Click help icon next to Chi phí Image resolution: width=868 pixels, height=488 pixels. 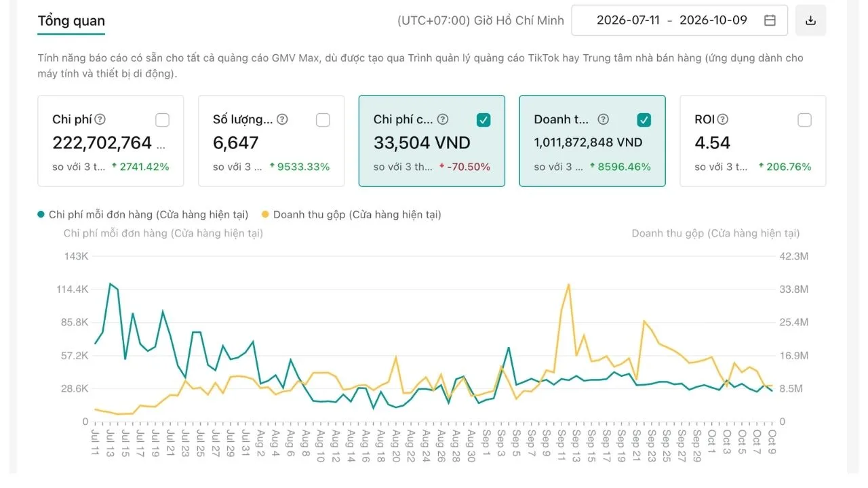tap(100, 119)
